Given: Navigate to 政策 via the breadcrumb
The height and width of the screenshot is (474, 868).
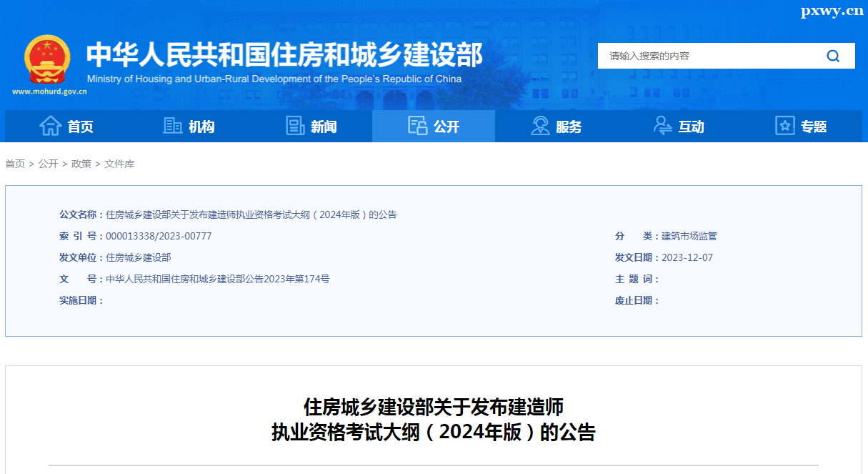Looking at the screenshot, I should pos(81,164).
